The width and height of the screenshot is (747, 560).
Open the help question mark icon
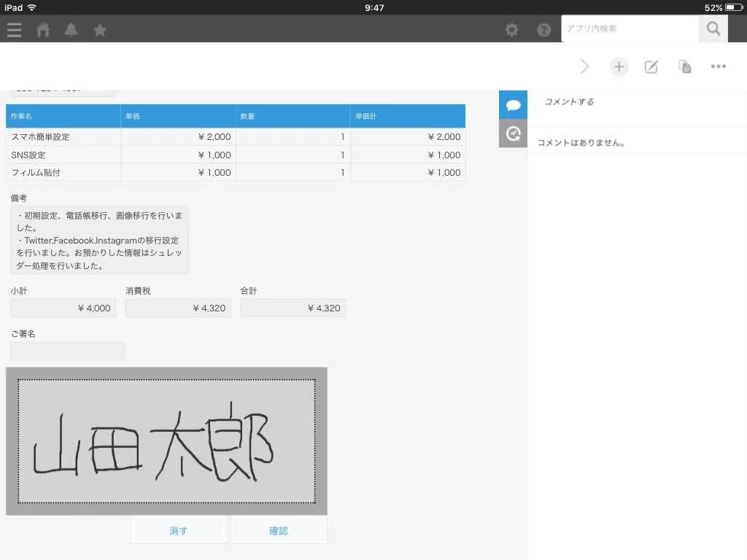(543, 30)
